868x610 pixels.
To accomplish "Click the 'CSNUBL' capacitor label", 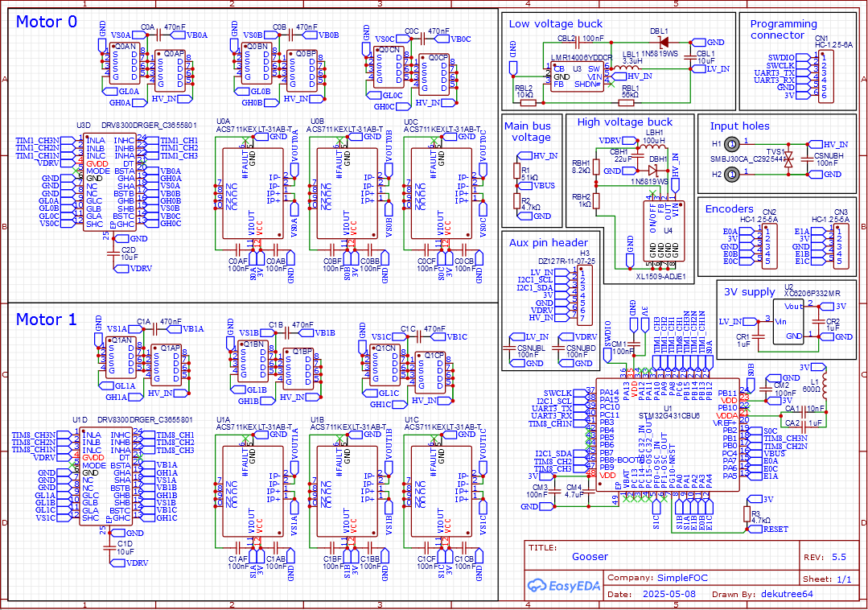I will coord(530,348).
